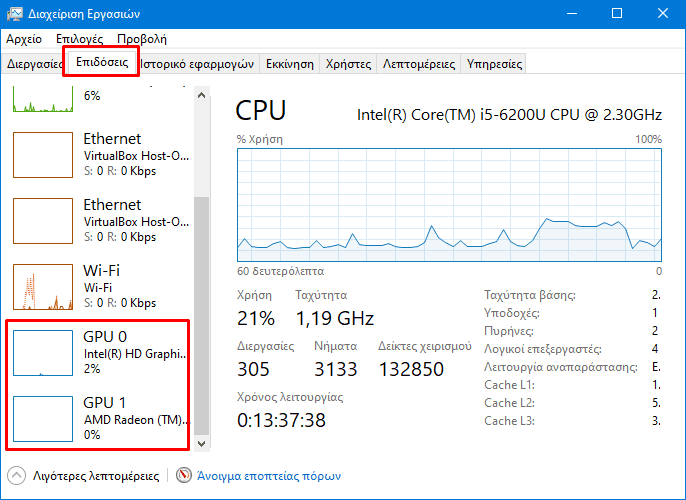
Task: Click the Resource Monitor icon
Action: pyautogui.click(x=184, y=476)
